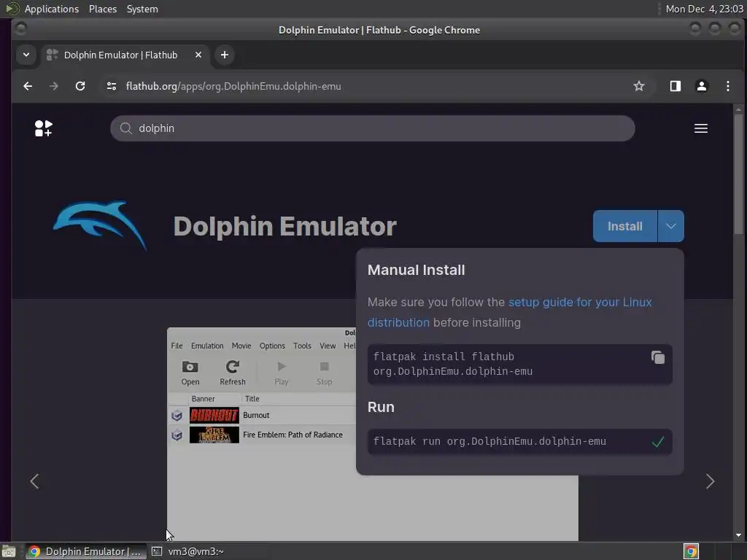Open the Places menu
The height and width of the screenshot is (560, 747).
point(103,9)
